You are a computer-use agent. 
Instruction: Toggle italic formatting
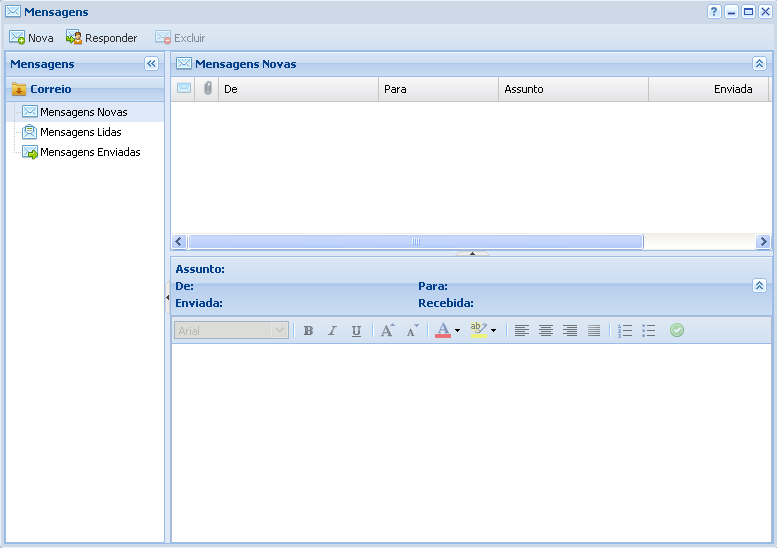(332, 331)
